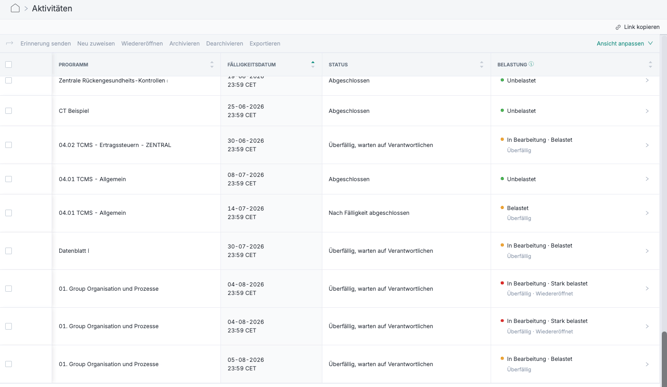Click the Aktivitäten breadcrumb title

click(52, 9)
